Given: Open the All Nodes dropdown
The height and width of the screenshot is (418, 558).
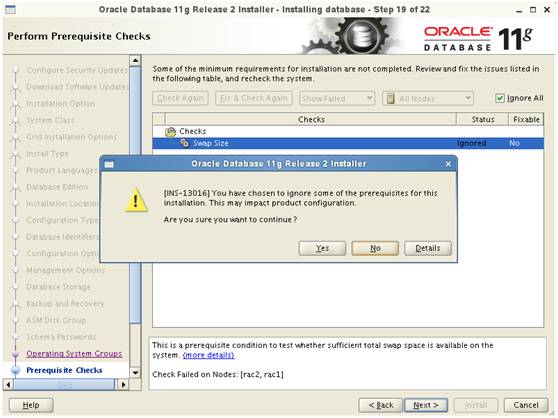Looking at the screenshot, I should [x=428, y=98].
